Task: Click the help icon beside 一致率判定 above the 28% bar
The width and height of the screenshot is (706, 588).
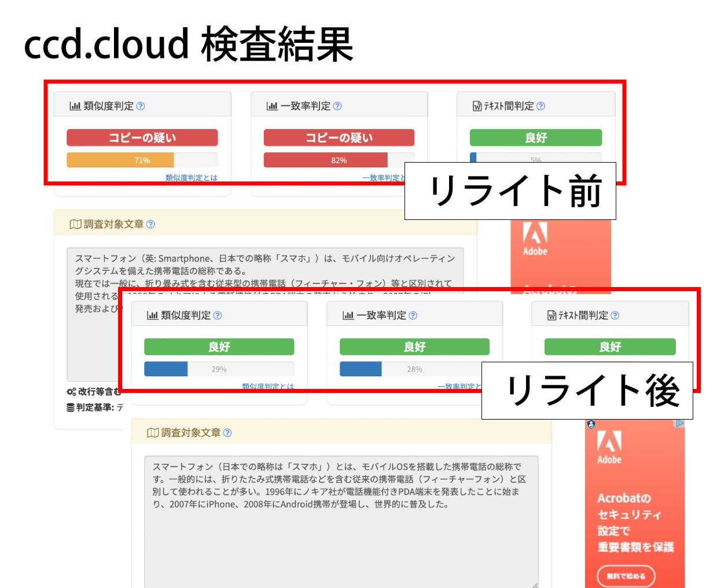Action: [413, 316]
